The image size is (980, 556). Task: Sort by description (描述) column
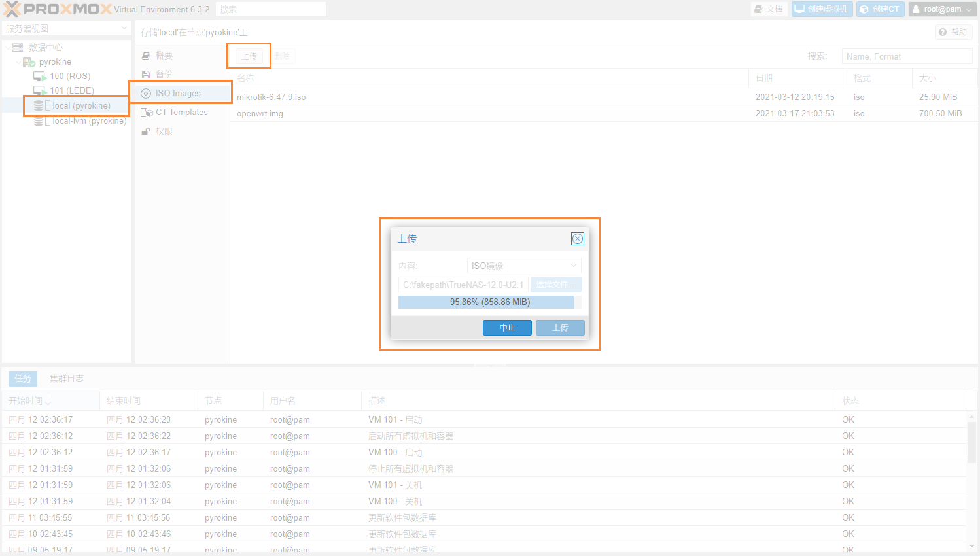pyautogui.click(x=598, y=401)
